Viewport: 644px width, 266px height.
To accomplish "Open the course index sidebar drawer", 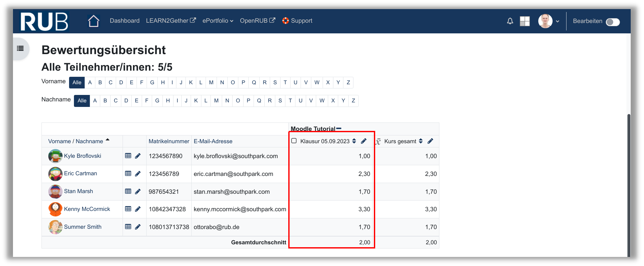I will click(20, 49).
